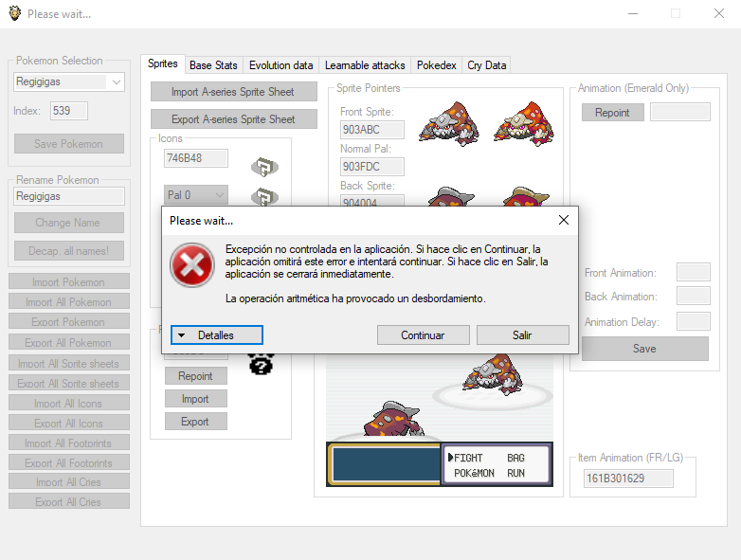Open the Evolution data tab
The image size is (741, 560).
pos(280,65)
